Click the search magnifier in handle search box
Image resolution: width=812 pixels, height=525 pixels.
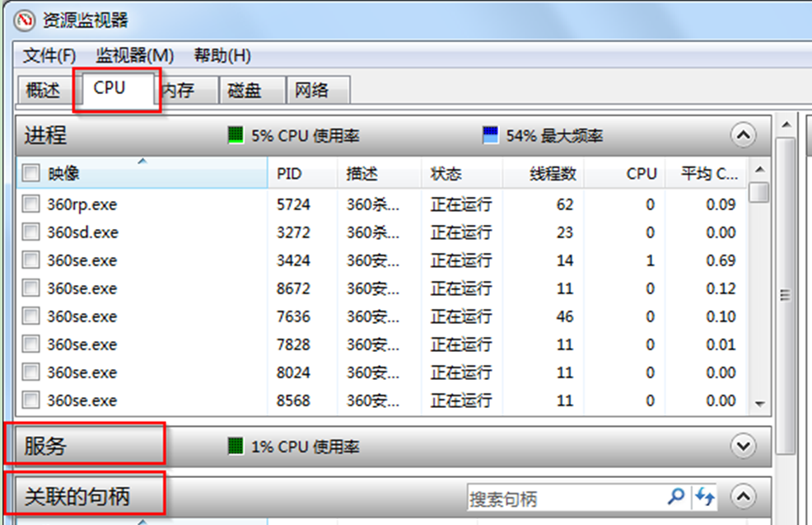pyautogui.click(x=676, y=496)
